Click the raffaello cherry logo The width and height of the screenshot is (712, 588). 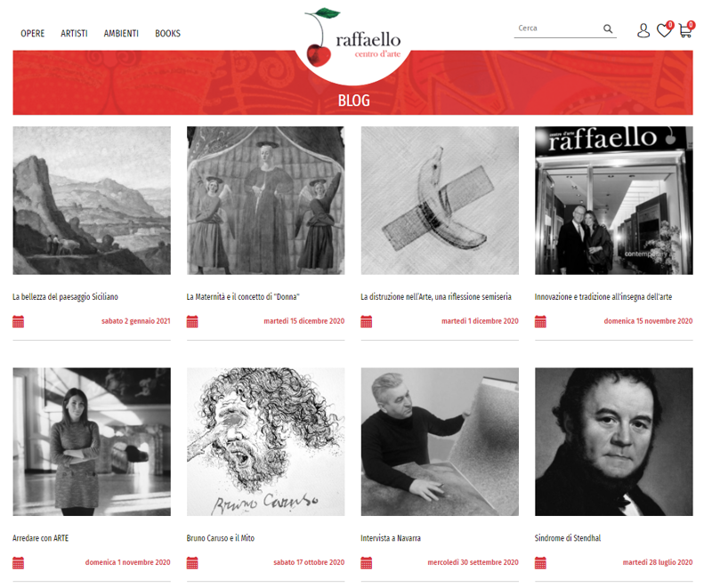click(x=352, y=37)
